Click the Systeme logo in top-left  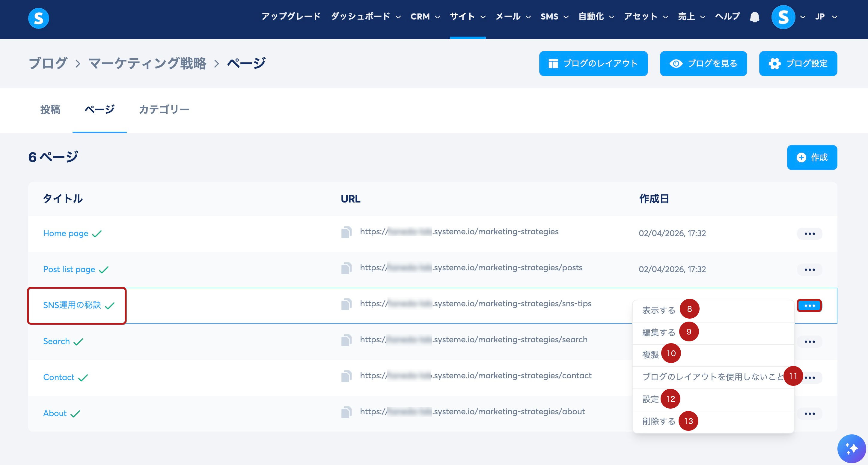pyautogui.click(x=38, y=18)
